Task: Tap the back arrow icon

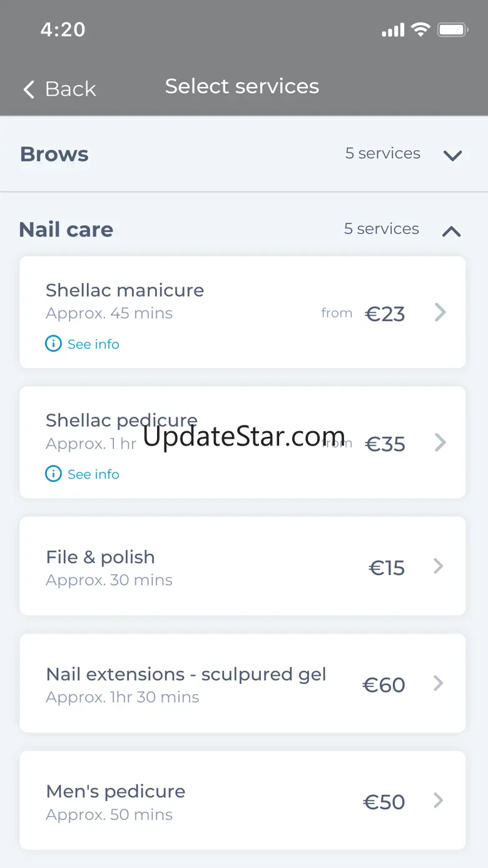Action: [x=29, y=89]
